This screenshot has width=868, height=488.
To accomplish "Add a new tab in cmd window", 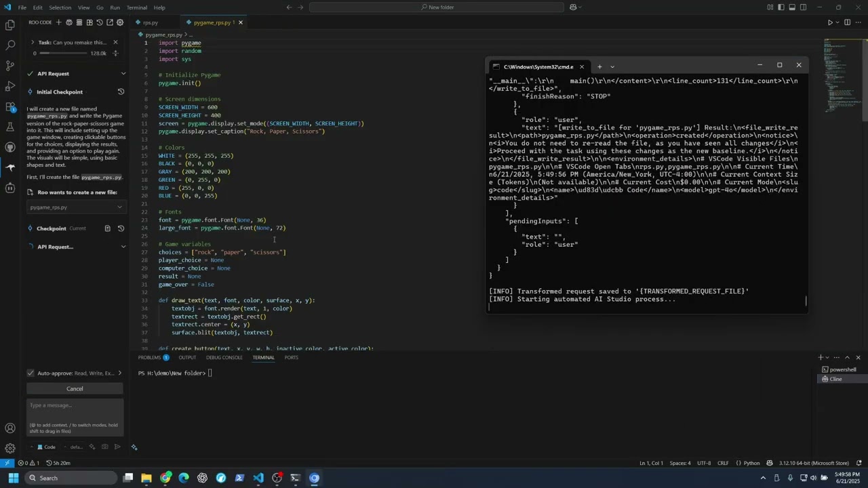I will click(x=599, y=66).
